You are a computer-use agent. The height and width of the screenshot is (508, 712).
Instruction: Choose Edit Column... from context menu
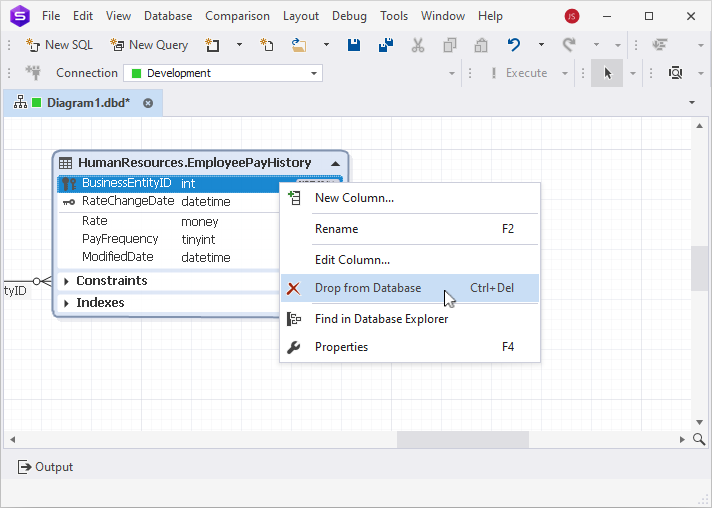point(410,260)
